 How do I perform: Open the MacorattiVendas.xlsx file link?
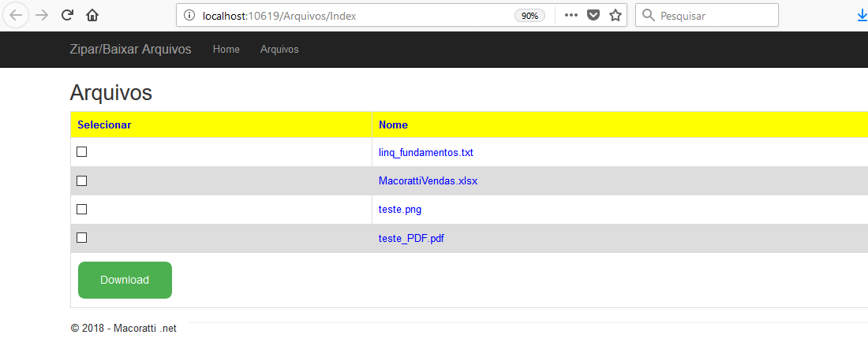coord(428,181)
